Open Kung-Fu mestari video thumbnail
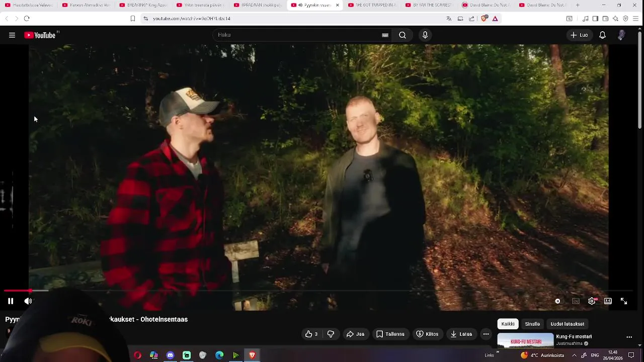 click(525, 340)
